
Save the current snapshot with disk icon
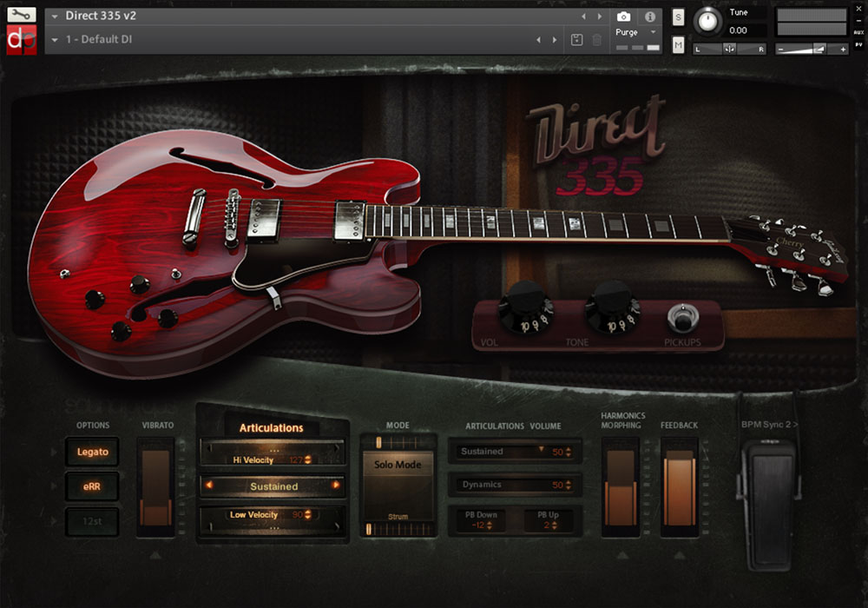click(x=576, y=40)
